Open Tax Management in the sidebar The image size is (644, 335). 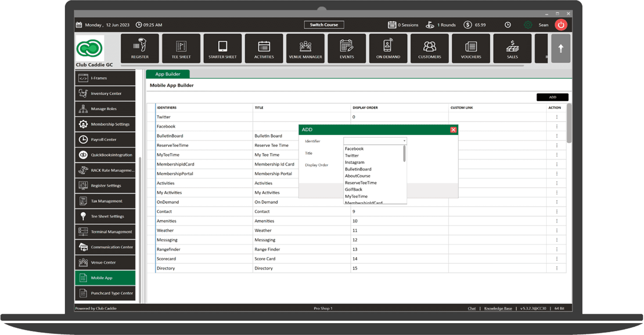click(105, 201)
